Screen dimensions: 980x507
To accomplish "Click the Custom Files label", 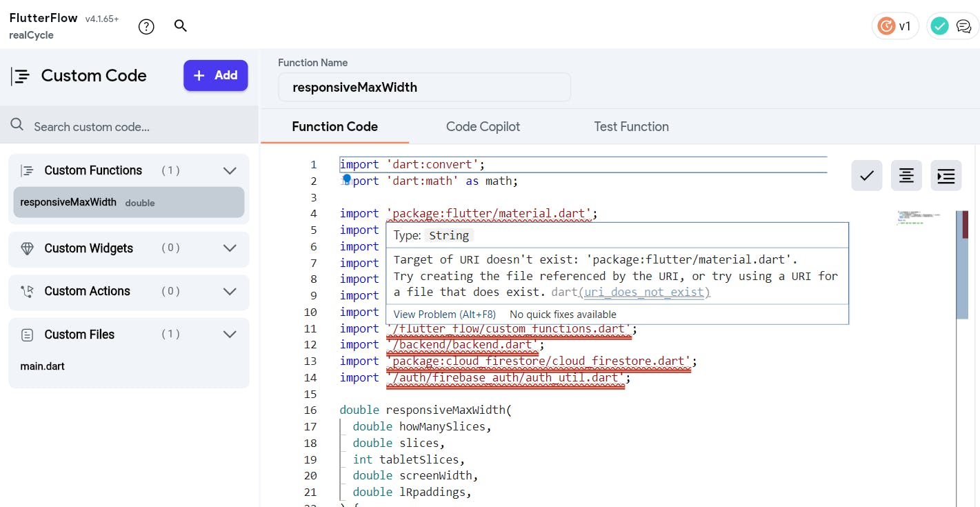I will (x=79, y=335).
